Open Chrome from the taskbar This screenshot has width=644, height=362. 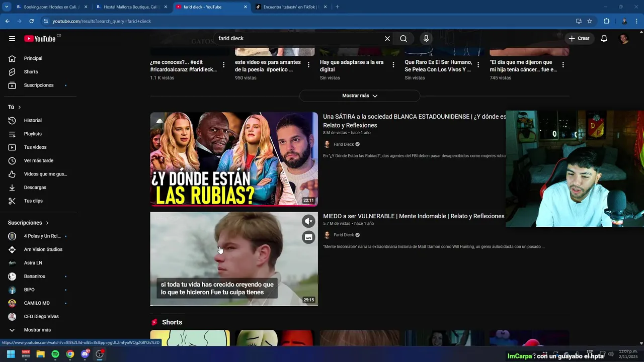(x=70, y=354)
